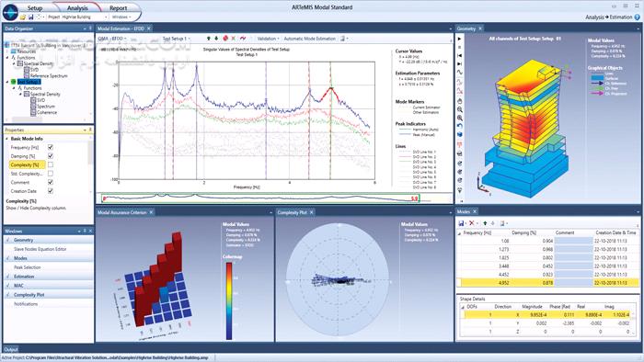This screenshot has width=644, height=362.
Task: Delete selected mode with red X in Modes panel
Action: 472,223
